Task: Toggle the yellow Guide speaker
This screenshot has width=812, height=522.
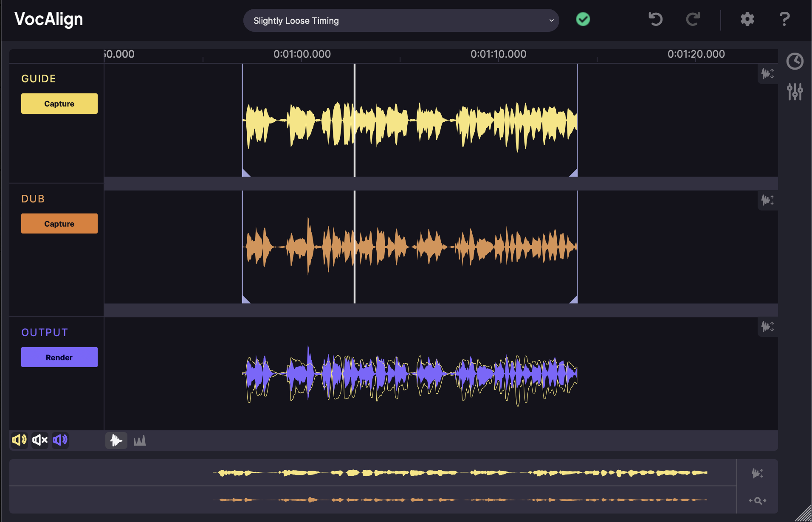Action: tap(19, 440)
